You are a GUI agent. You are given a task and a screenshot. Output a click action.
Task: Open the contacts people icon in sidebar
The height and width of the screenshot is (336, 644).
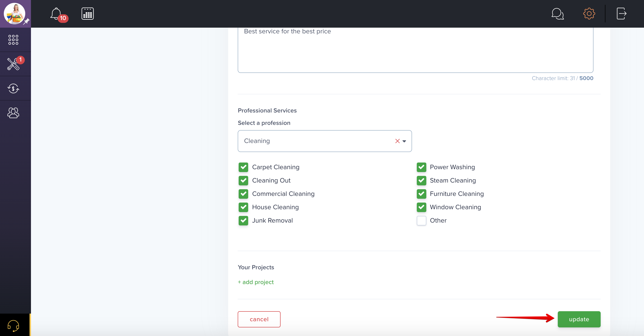13,113
